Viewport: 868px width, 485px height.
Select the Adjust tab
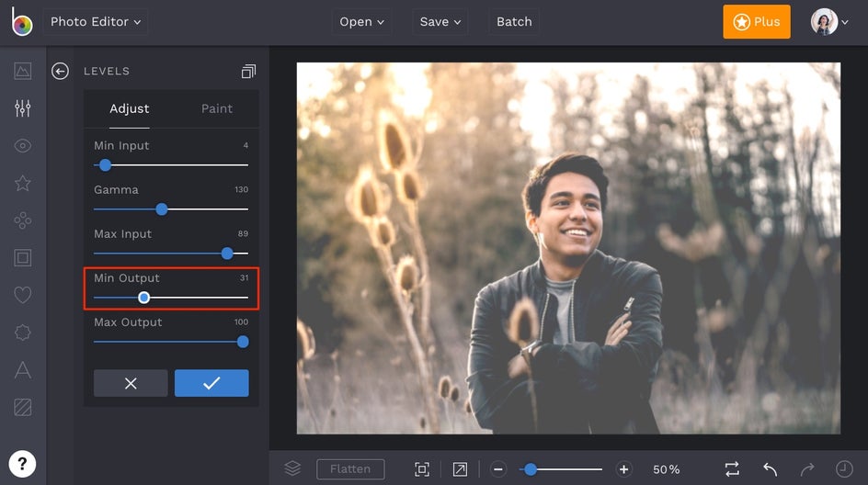pos(129,108)
